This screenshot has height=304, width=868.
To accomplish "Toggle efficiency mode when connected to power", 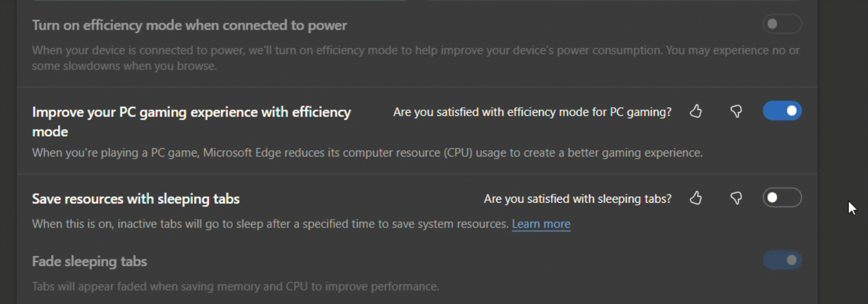I will [782, 24].
